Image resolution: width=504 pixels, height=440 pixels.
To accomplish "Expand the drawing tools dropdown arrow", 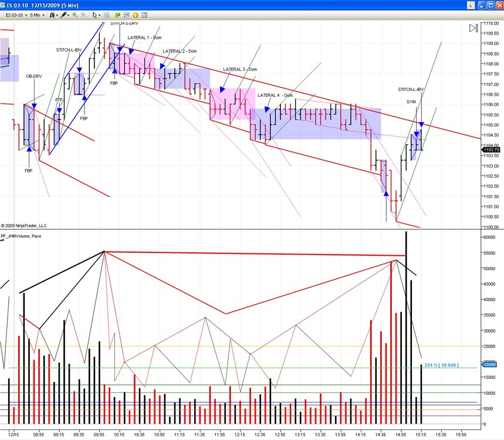I will (x=69, y=15).
